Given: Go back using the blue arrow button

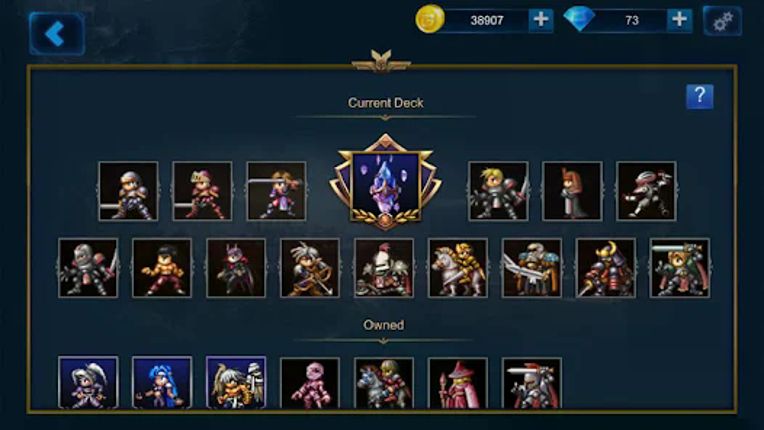Looking at the screenshot, I should tap(57, 34).
